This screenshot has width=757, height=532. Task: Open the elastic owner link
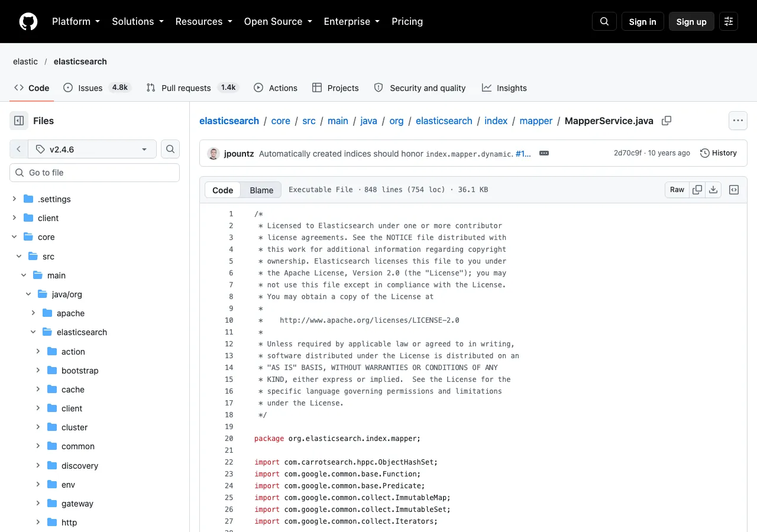point(25,61)
